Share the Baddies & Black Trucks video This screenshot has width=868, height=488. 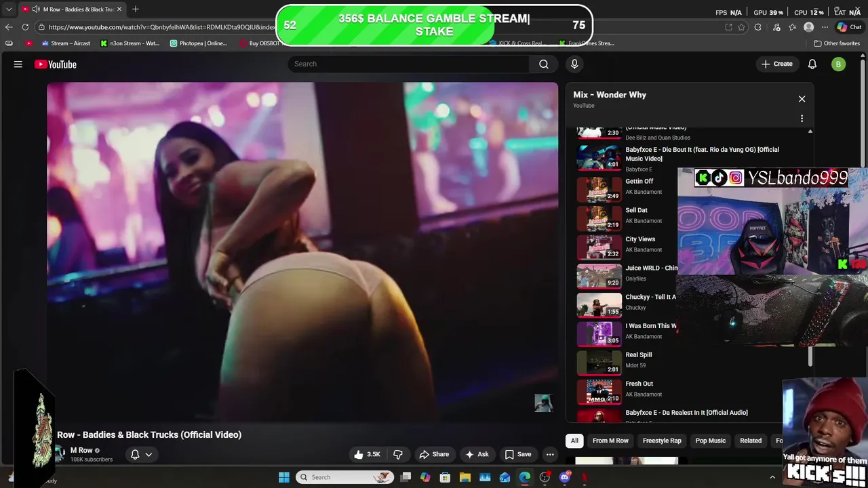point(434,454)
